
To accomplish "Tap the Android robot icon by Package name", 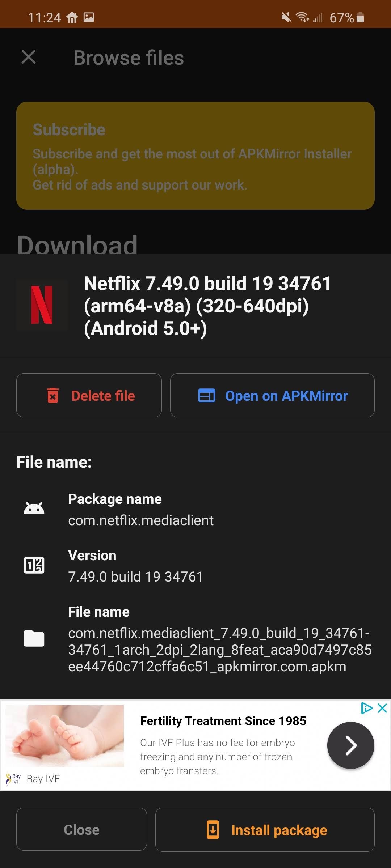I will [x=34, y=508].
